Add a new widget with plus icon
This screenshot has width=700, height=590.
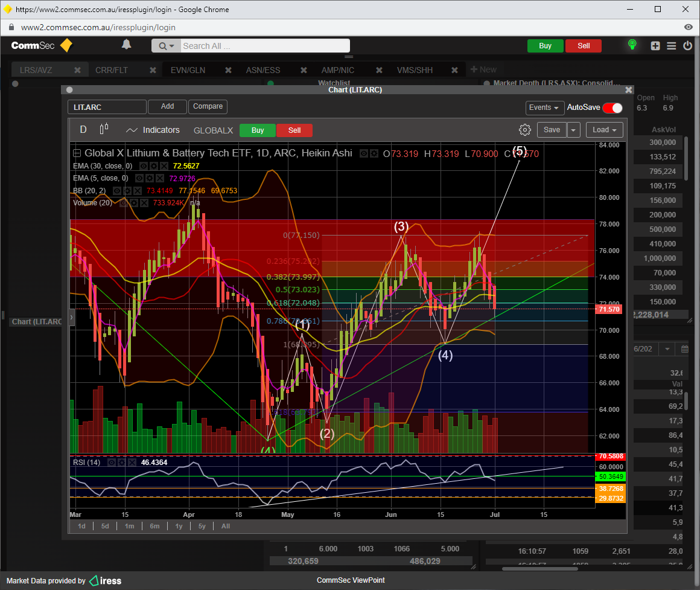tap(655, 45)
